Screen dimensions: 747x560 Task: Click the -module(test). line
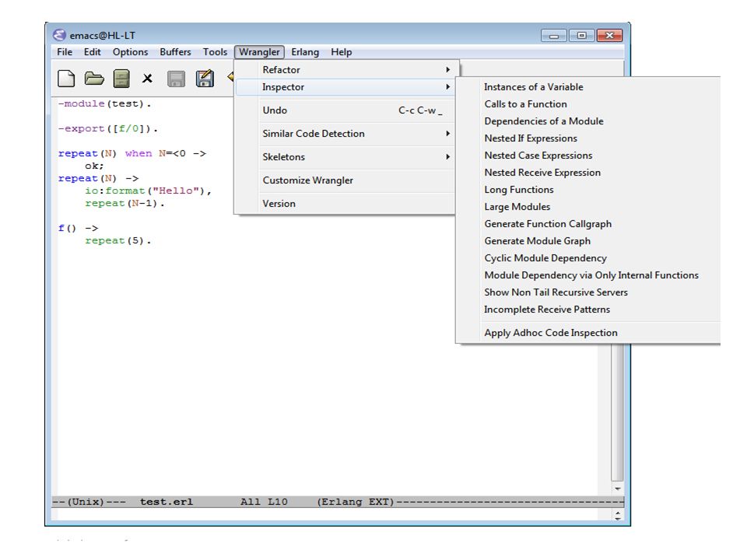tap(104, 103)
